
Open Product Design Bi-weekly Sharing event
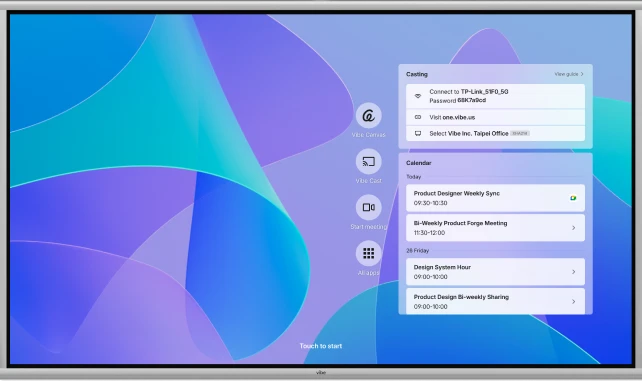tap(495, 302)
